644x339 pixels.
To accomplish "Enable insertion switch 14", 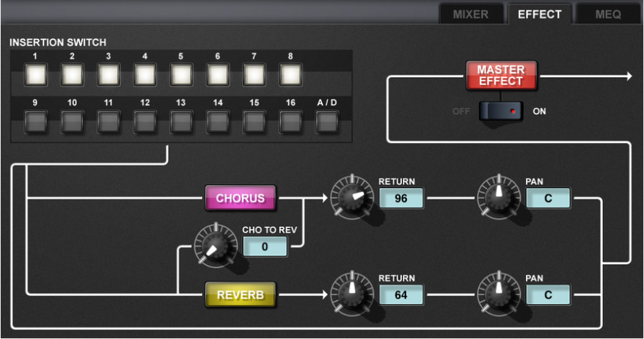I will (218, 122).
